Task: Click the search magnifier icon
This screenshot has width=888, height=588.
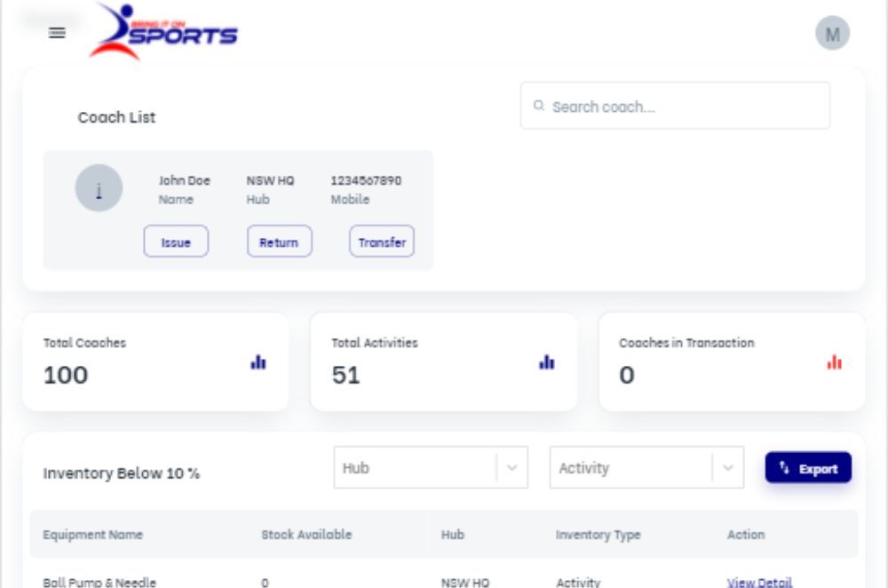Action: click(x=538, y=105)
